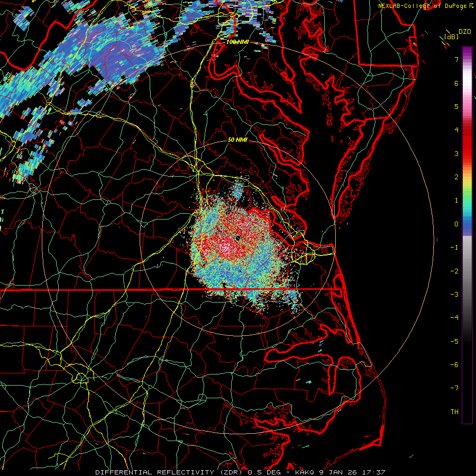Screen dimensions: 476x476
Task: Select the -1 tick on the dB legend
Action: coord(454,248)
